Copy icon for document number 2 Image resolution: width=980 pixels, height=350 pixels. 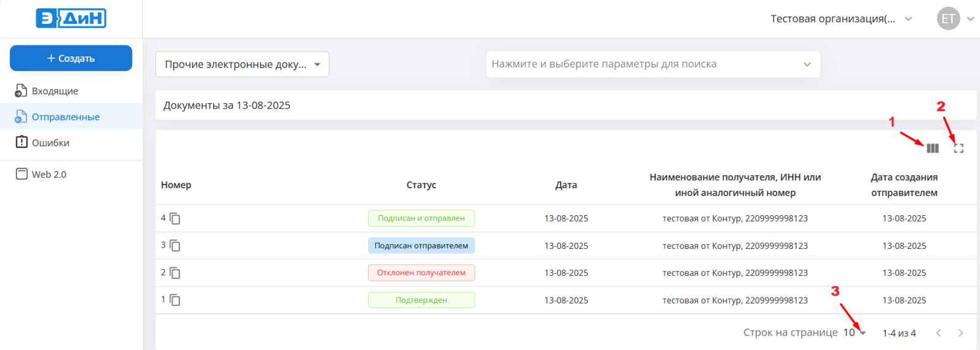[175, 273]
